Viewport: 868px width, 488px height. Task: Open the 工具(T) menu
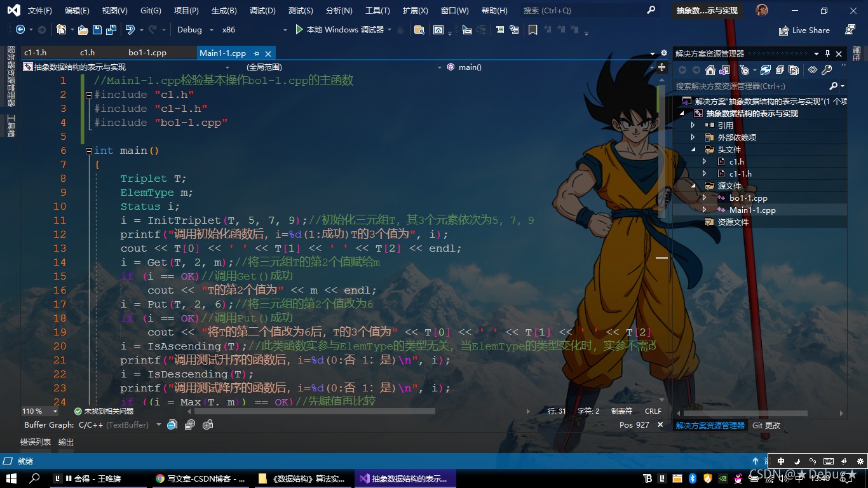(377, 11)
